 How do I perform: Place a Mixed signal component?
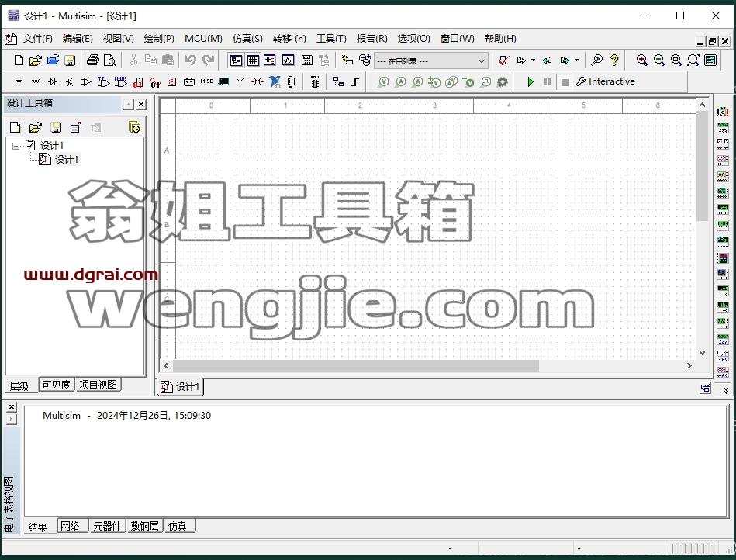[155, 82]
